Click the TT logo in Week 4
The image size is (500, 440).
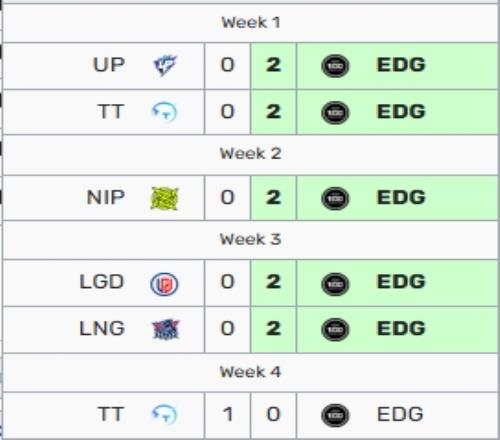(164, 414)
